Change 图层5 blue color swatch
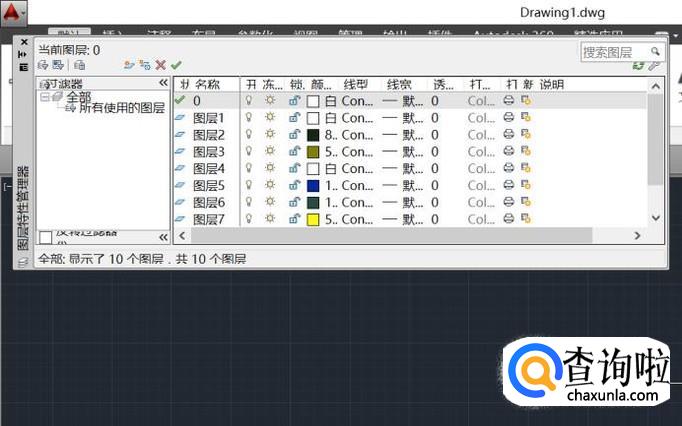This screenshot has height=426, width=682. coord(313,186)
